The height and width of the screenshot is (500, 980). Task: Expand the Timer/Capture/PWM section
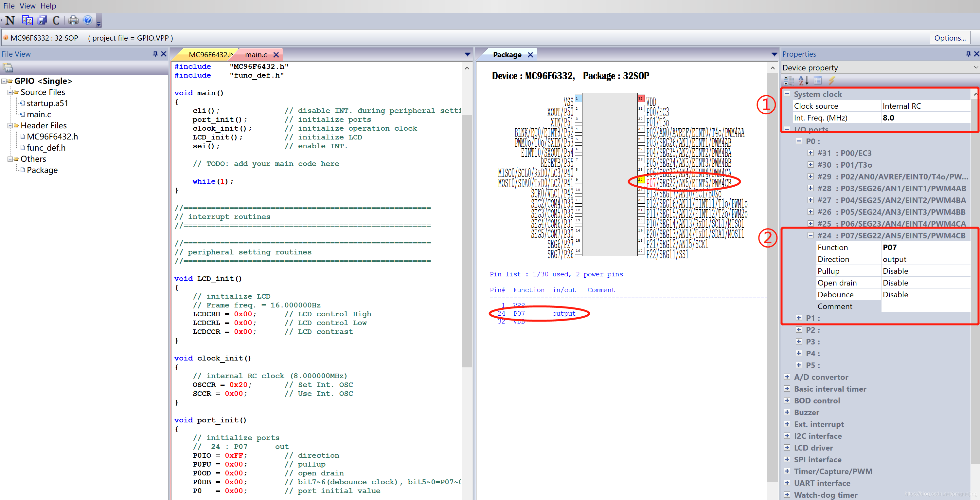(x=787, y=472)
